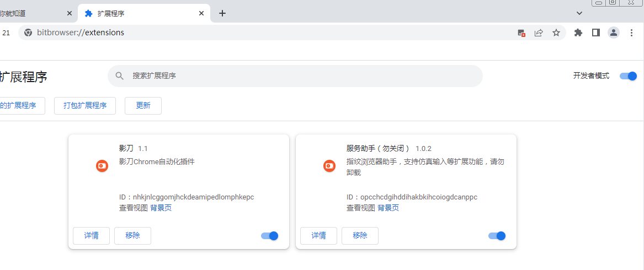Viewport: 644px width, 270px height.
Task: Bookmark this page with star icon
Action: pyautogui.click(x=556, y=33)
